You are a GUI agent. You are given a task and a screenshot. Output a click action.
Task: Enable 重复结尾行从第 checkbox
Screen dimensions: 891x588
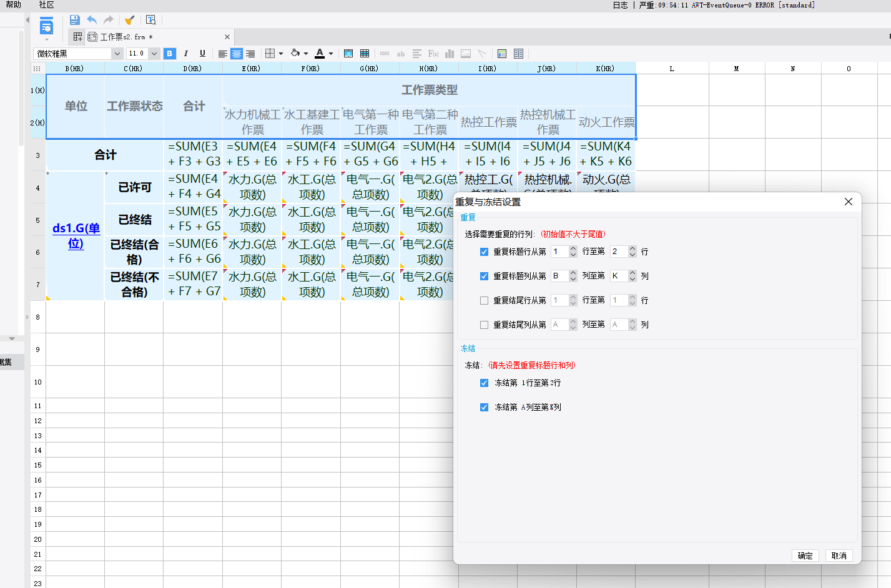coord(484,300)
